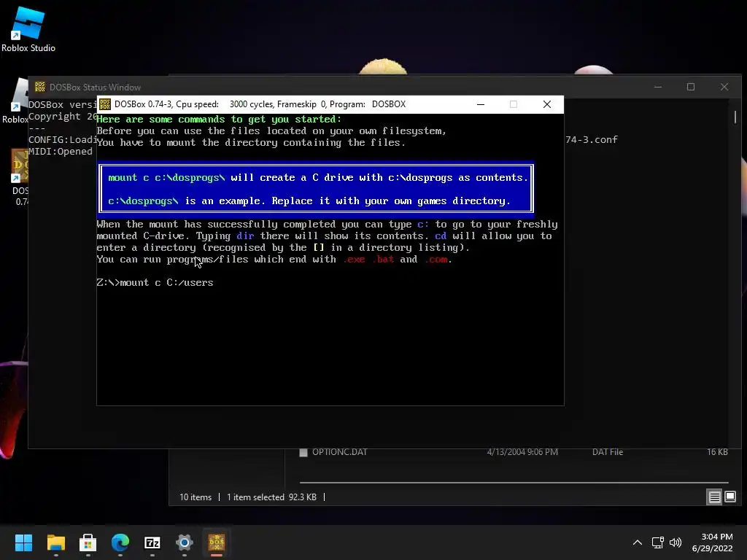747x560 pixels.
Task: Click the 4/13/2004 9:06 PM date cell
Action: point(522,452)
